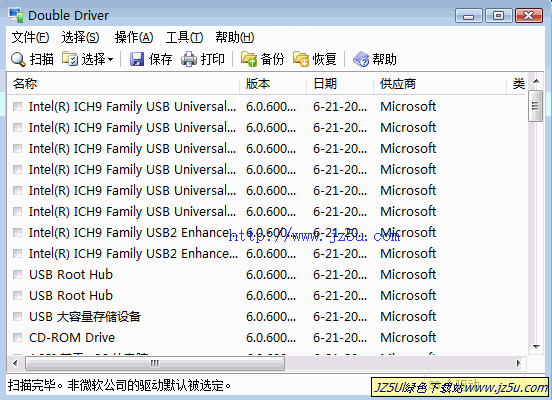
Task: Sort by the 日期 column header
Action: click(340, 84)
